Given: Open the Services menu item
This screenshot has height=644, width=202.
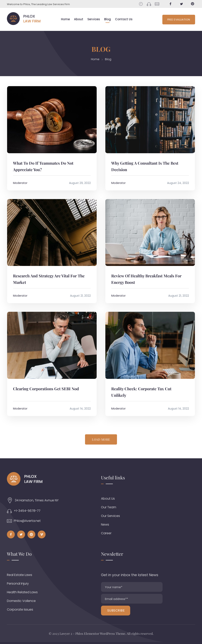Looking at the screenshot, I should pos(94,19).
